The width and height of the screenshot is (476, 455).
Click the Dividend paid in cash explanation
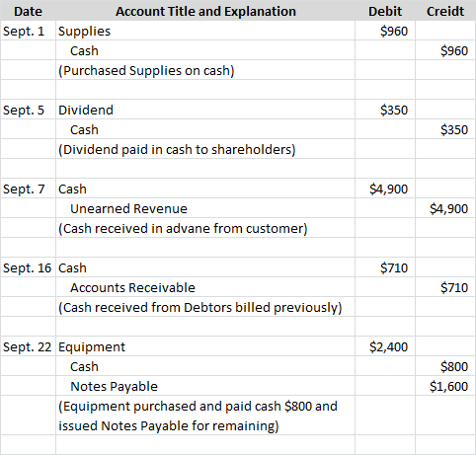pos(177,150)
